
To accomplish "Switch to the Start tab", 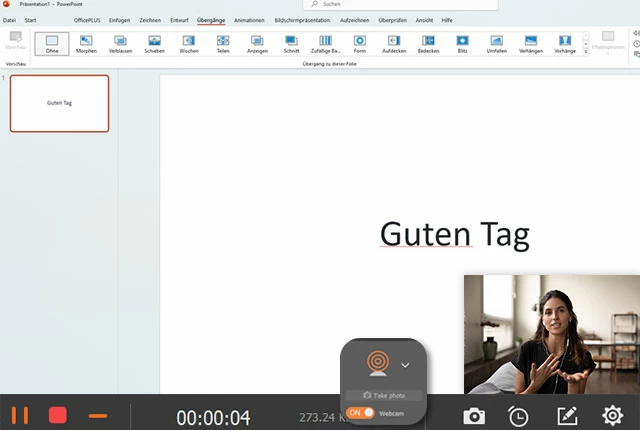I will point(30,20).
